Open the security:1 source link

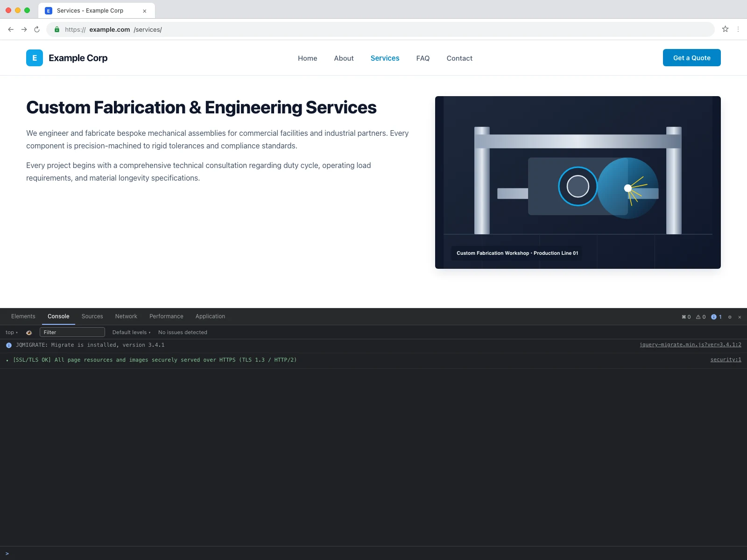[726, 360]
